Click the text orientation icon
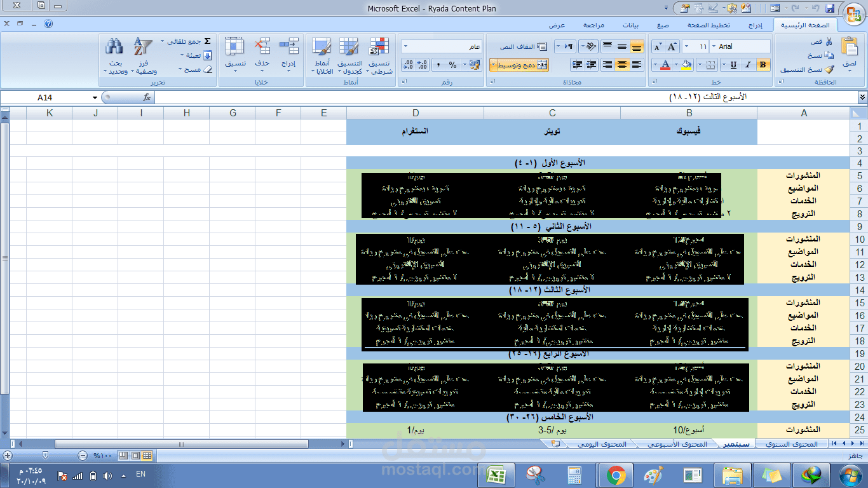 [591, 46]
